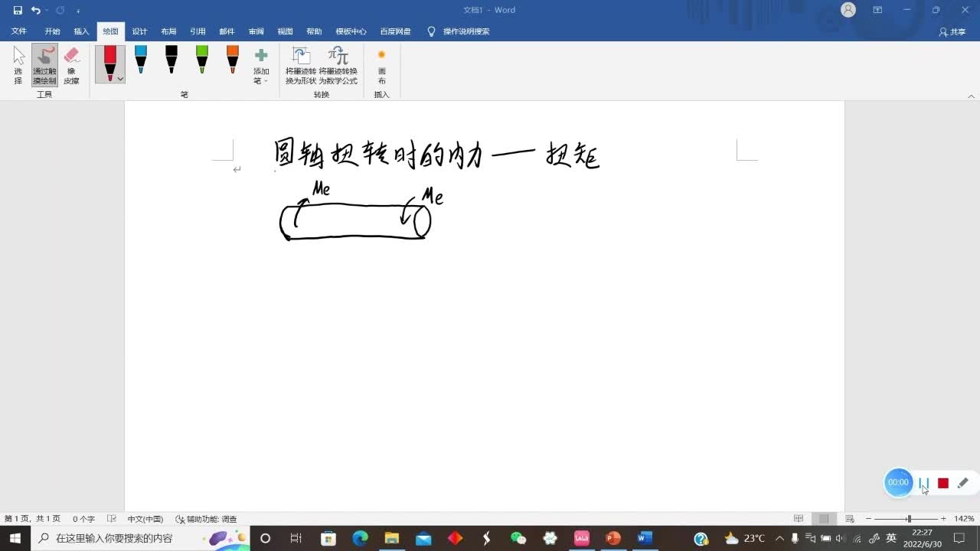This screenshot has height=551, width=980.
Task: Click the 操作说明搜索 search box
Action: [x=459, y=31]
